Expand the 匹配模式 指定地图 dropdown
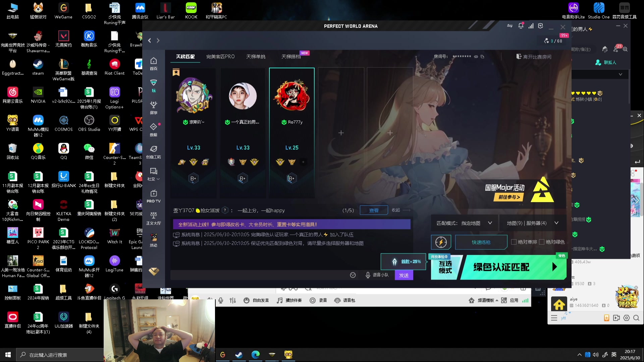Viewport: 644px width, 362px height. click(464, 223)
